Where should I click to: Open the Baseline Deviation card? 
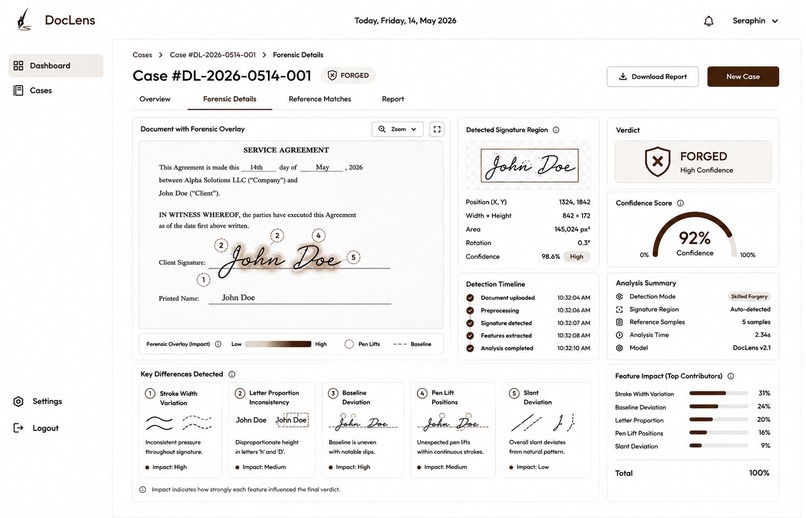[363, 430]
